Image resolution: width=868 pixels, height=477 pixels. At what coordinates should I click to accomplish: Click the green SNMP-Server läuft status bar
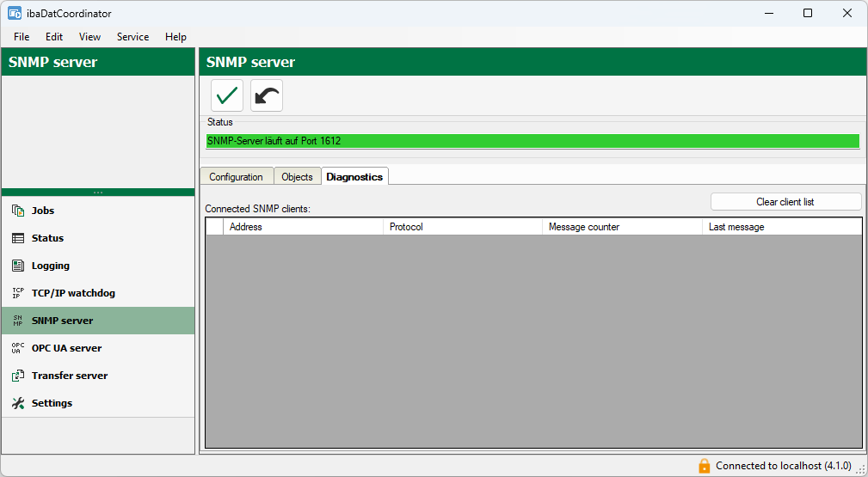point(532,141)
